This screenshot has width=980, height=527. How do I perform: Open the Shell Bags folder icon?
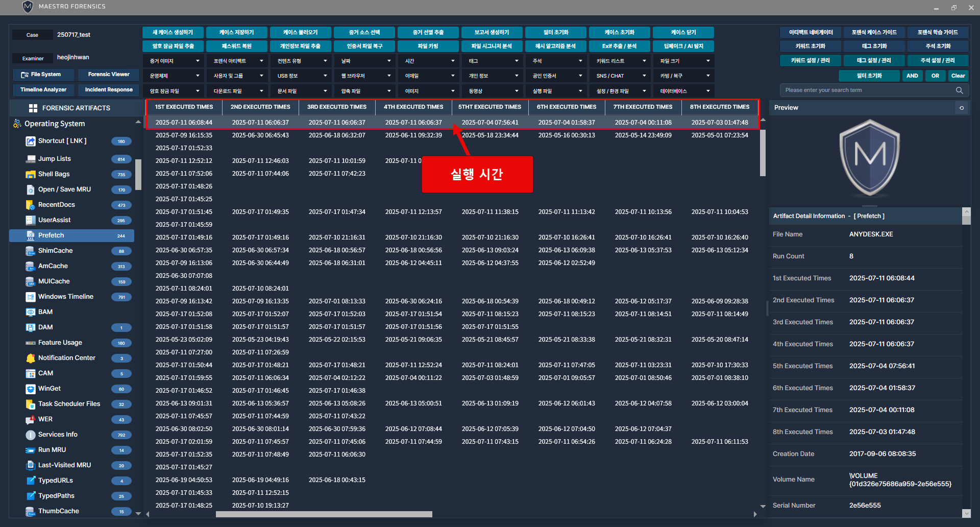click(30, 174)
